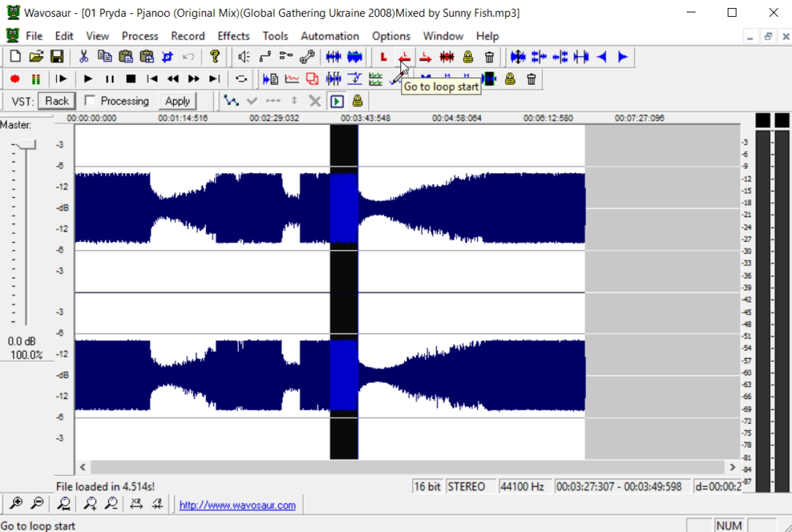
Task: Click the blue right triangle toolbar icon
Action: pyautogui.click(x=622, y=57)
